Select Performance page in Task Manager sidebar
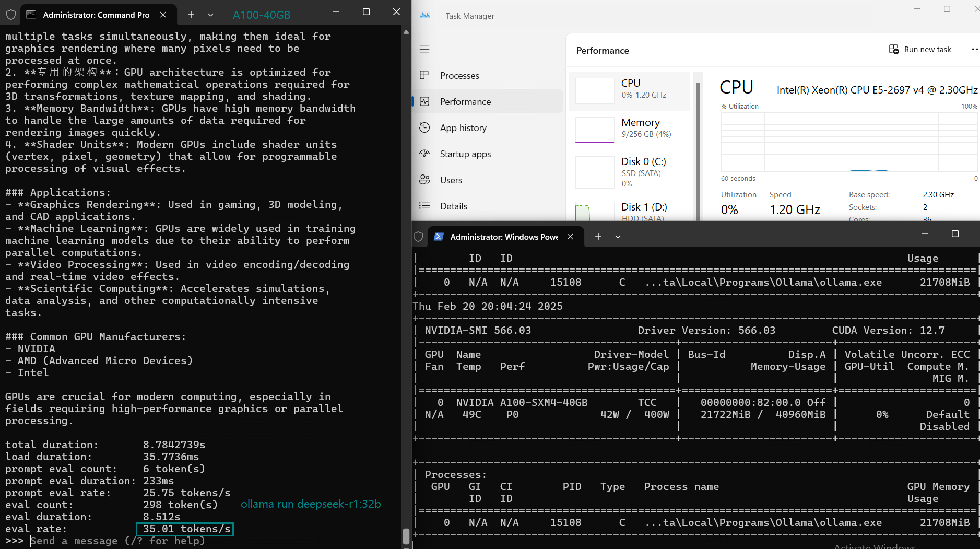 (488, 102)
